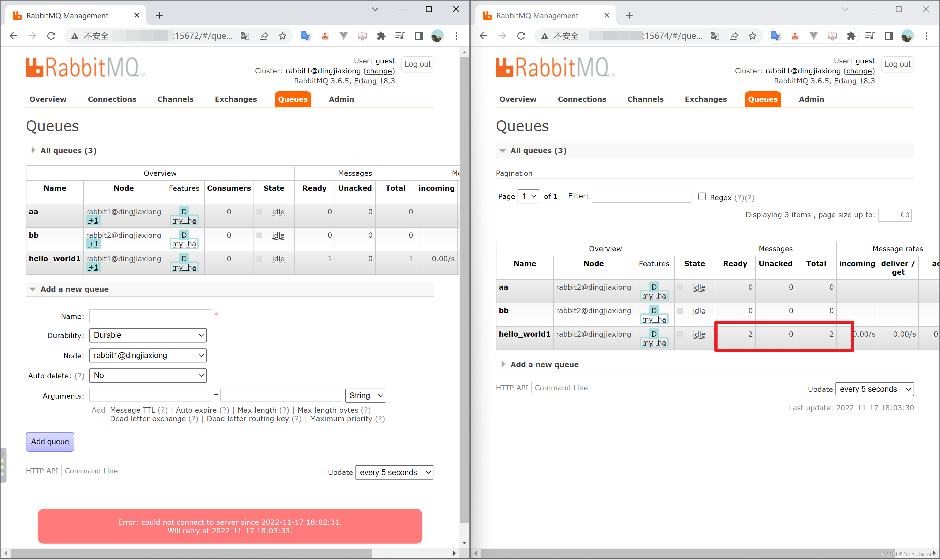Enable Regex filter checkbox on right panel
940x560 pixels.
[x=702, y=196]
